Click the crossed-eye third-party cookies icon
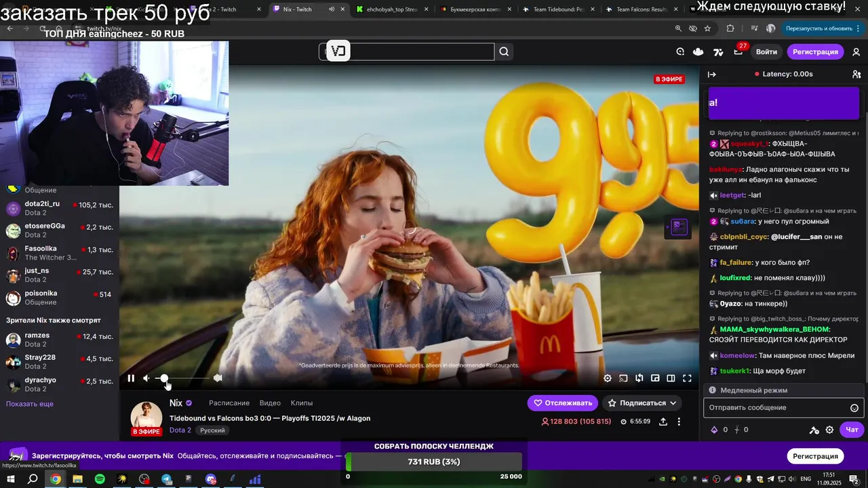Screen dimensions: 868x488 [x=693, y=28]
